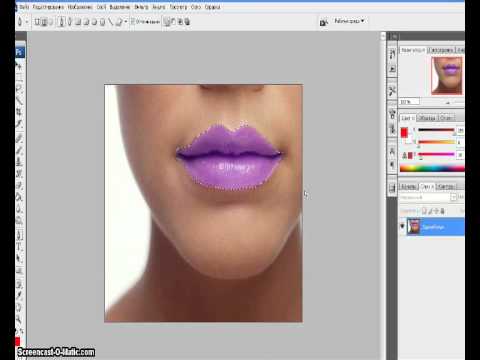480x360 pixels.
Task: Open the workspace dropdown at top right
Action: 349,21
